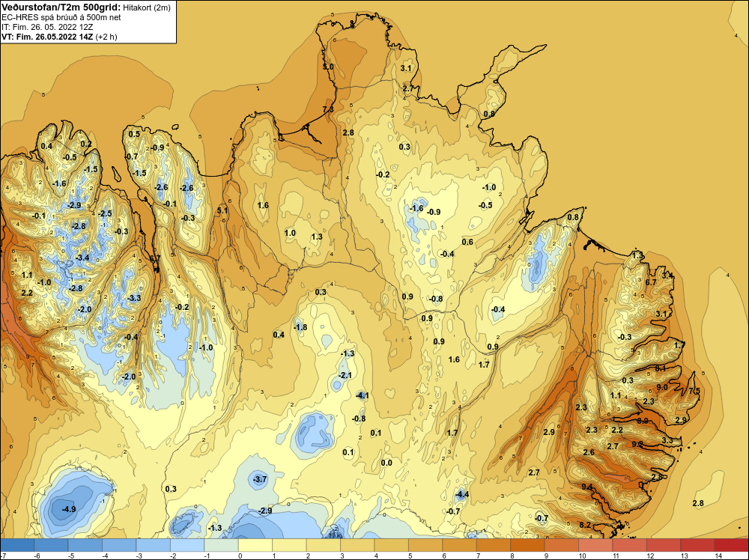The height and width of the screenshot is (560, 749).
Task: Click the temperature value '-2.5'
Action: pos(105,213)
